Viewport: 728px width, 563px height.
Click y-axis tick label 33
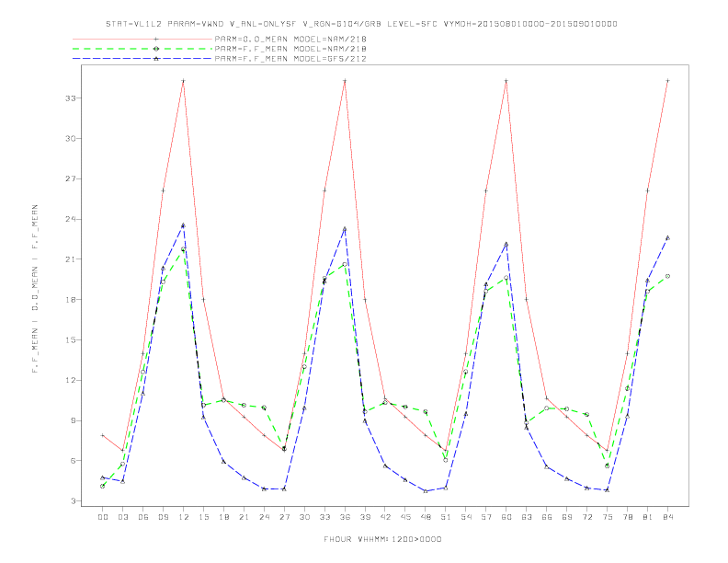tap(71, 98)
